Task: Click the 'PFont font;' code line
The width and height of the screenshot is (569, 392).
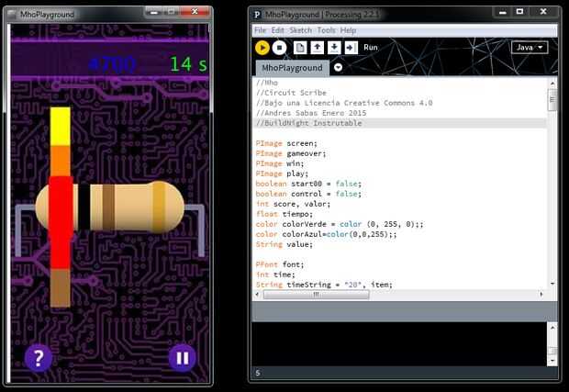Action: (x=280, y=264)
